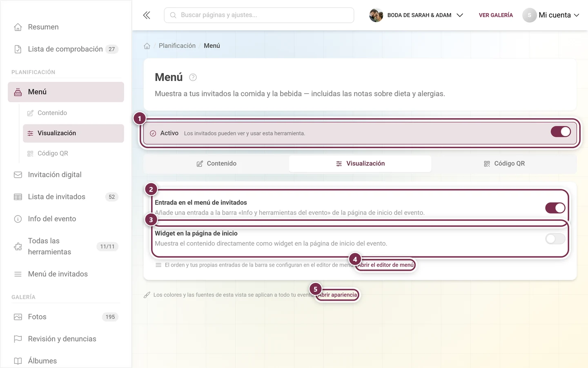
Task: Click the Lista de invitados table icon
Action: pyautogui.click(x=18, y=197)
